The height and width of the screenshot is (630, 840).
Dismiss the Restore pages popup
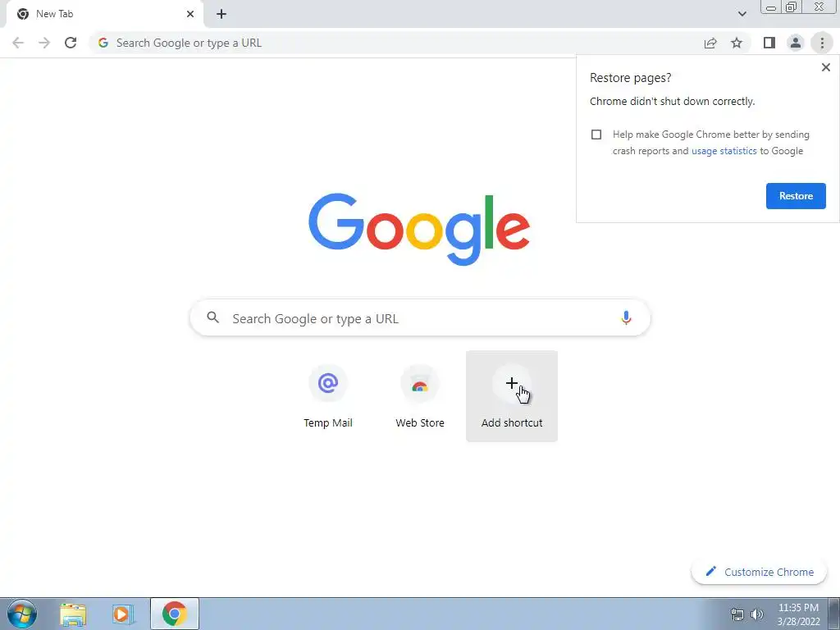tap(825, 67)
